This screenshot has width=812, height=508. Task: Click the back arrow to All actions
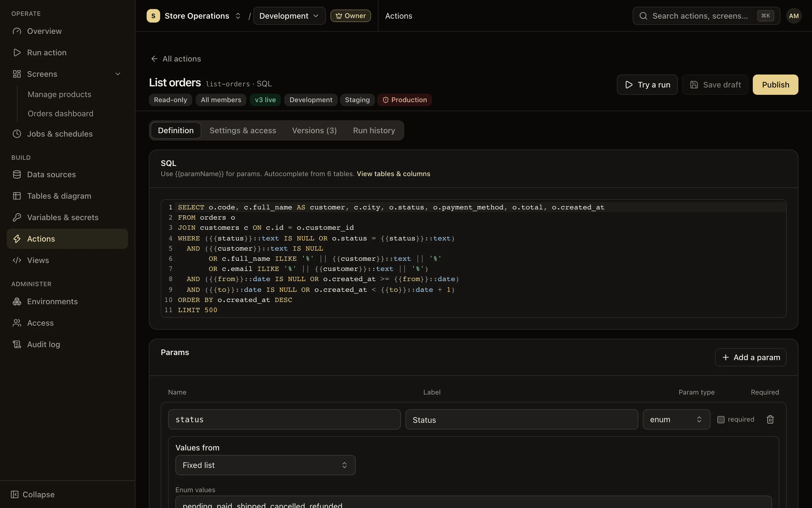154,59
